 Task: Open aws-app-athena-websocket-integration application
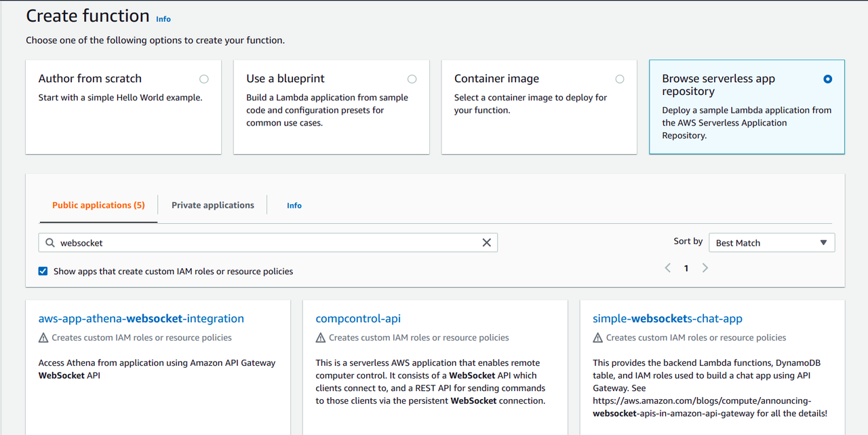[141, 318]
